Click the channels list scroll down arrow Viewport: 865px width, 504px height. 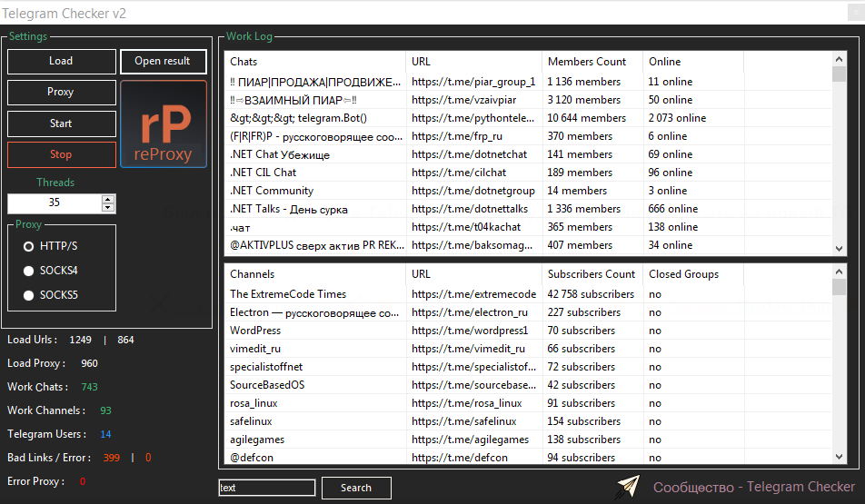pos(839,457)
